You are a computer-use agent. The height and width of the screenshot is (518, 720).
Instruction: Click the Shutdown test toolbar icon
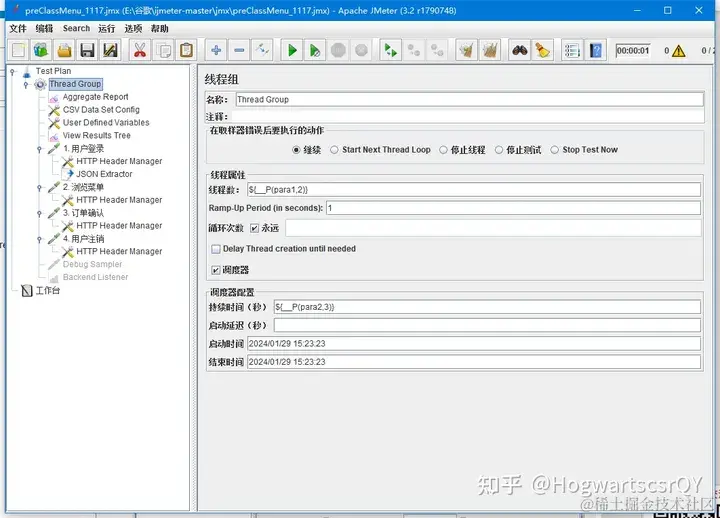pyautogui.click(x=361, y=50)
